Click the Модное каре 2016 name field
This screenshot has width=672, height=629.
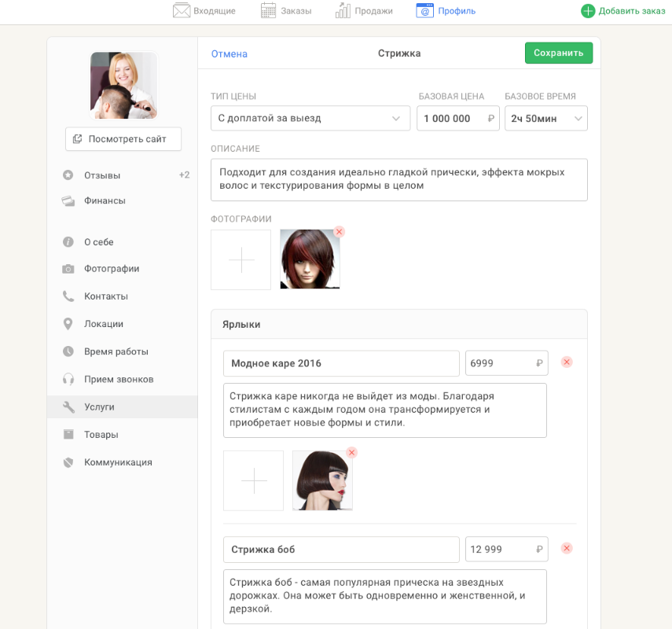[341, 363]
